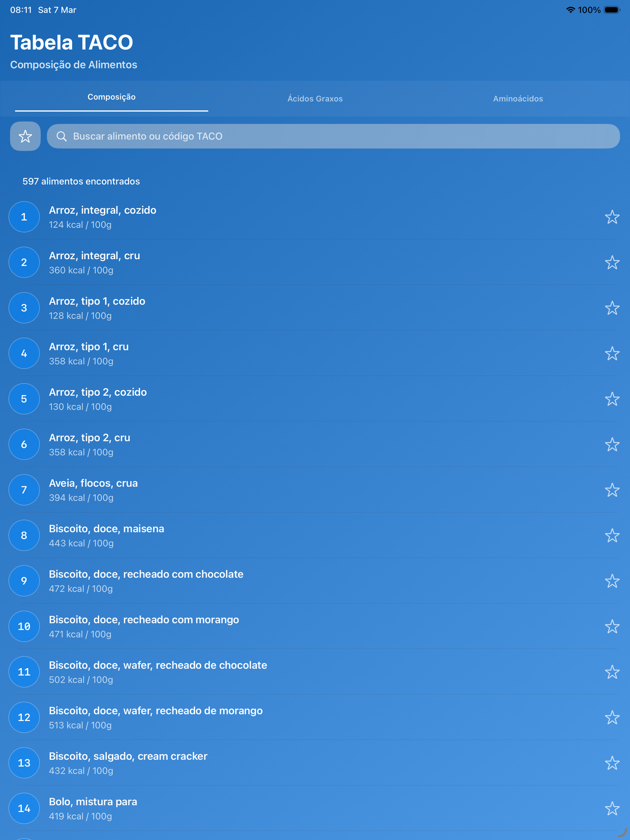Favorite Arroz, integral, cozido with star
Viewport: 630px width, 840px height.
click(612, 217)
